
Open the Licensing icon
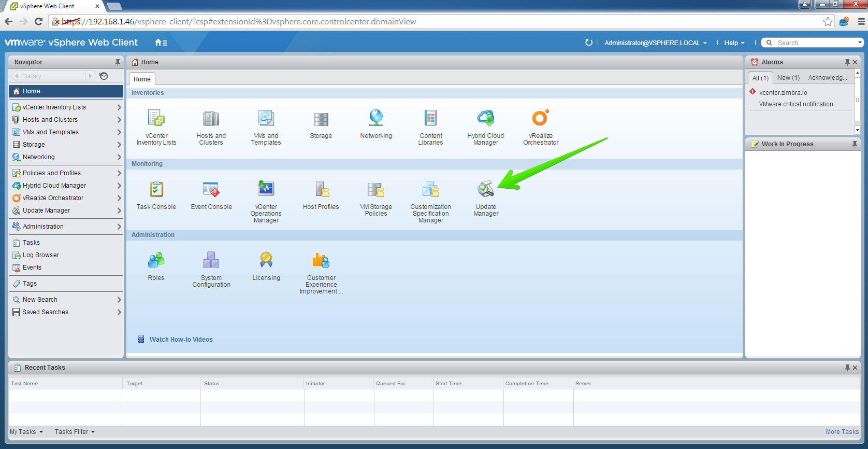pyautogui.click(x=266, y=260)
